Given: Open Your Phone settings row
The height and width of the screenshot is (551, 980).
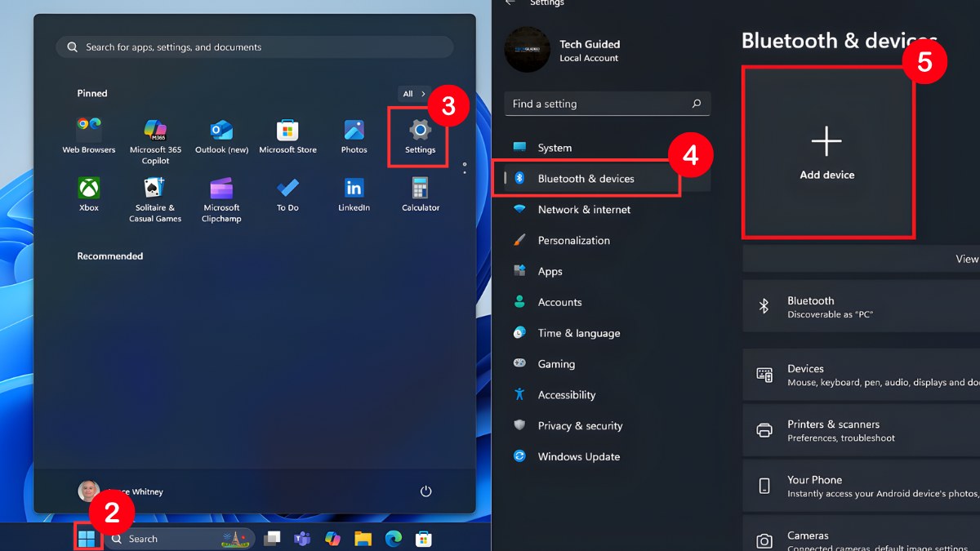Looking at the screenshot, I should point(862,486).
